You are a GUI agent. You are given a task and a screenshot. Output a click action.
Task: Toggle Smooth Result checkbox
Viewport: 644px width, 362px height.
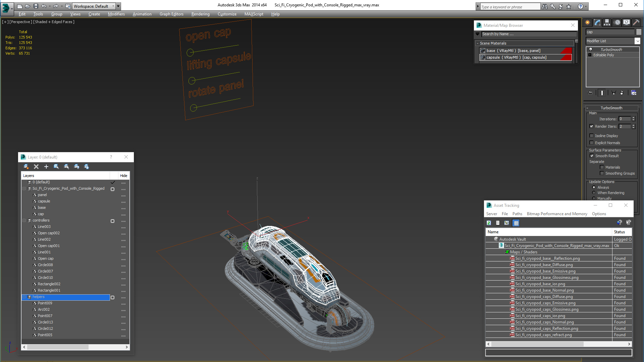(592, 156)
